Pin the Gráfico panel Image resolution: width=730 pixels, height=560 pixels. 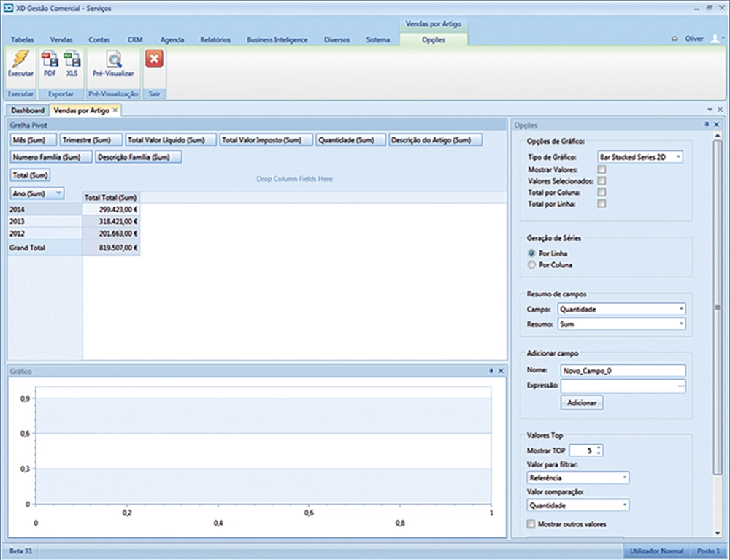pyautogui.click(x=491, y=372)
